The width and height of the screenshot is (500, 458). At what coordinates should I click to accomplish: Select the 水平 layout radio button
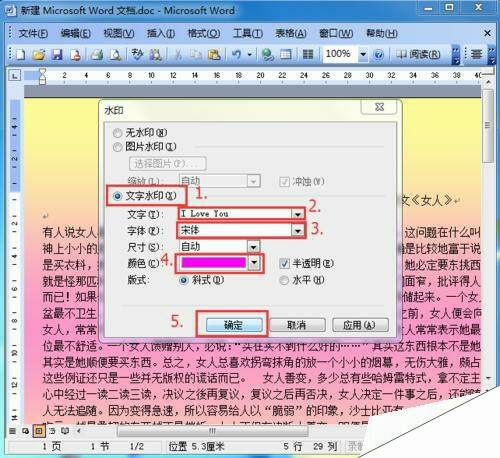click(284, 280)
